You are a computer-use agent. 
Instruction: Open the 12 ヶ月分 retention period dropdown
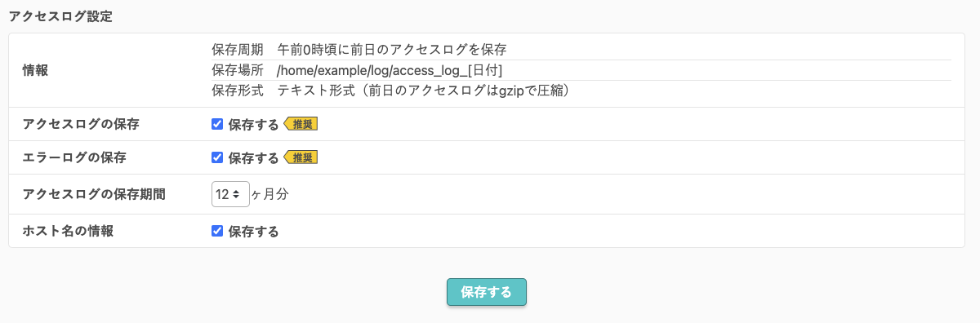click(x=230, y=194)
